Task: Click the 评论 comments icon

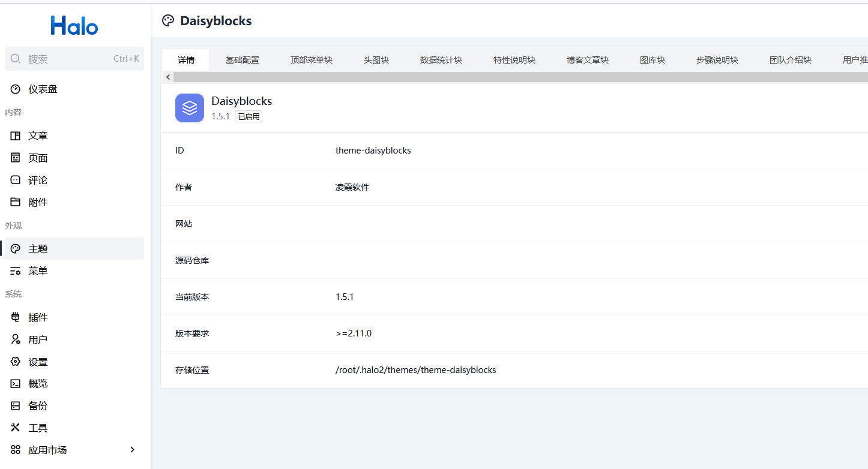Action: (x=16, y=181)
